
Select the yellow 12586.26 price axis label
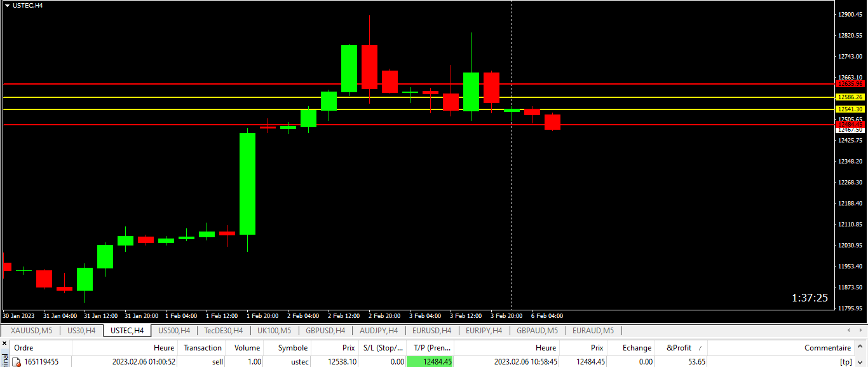(x=850, y=97)
